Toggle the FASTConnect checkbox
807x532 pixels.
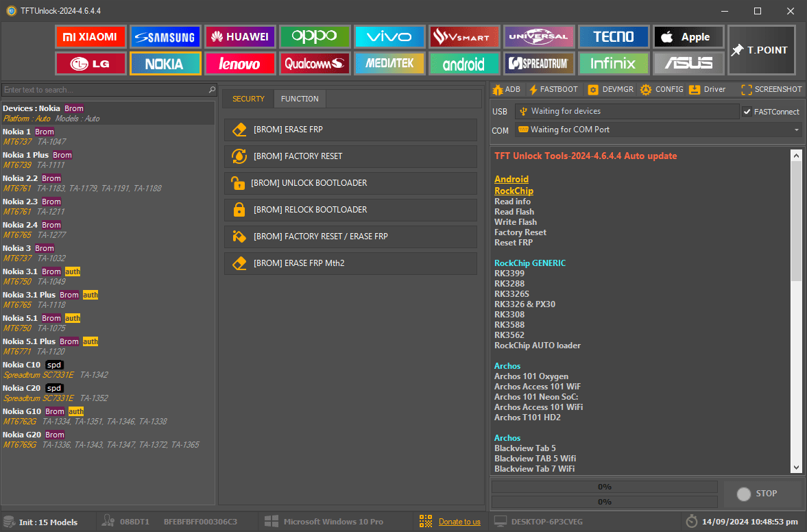pyautogui.click(x=747, y=112)
